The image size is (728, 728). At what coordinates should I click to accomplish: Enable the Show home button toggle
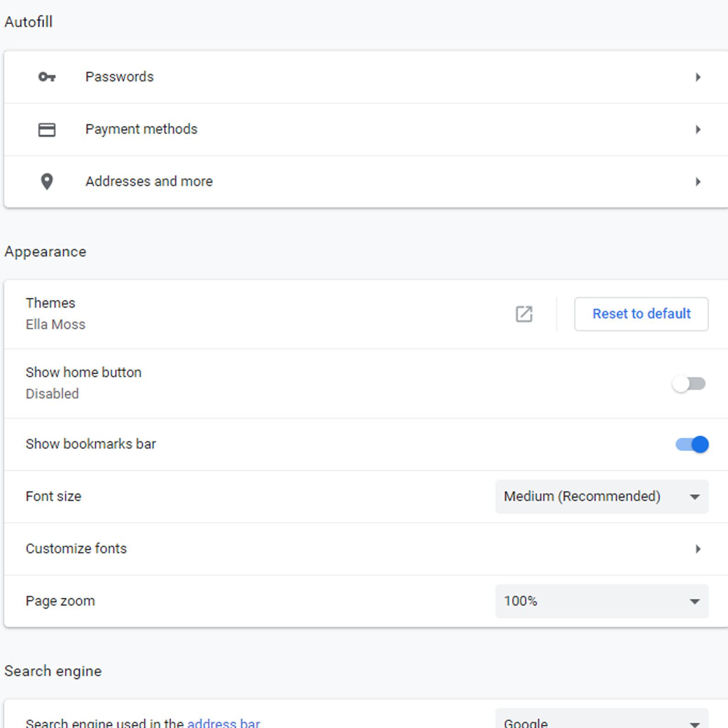(688, 384)
